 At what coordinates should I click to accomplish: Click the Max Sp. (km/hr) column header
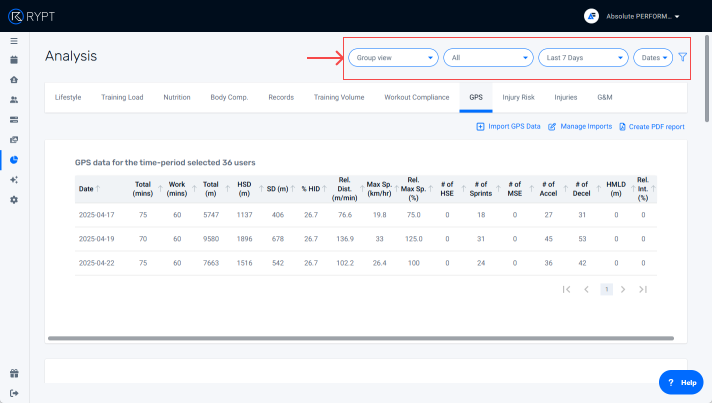(x=379, y=189)
